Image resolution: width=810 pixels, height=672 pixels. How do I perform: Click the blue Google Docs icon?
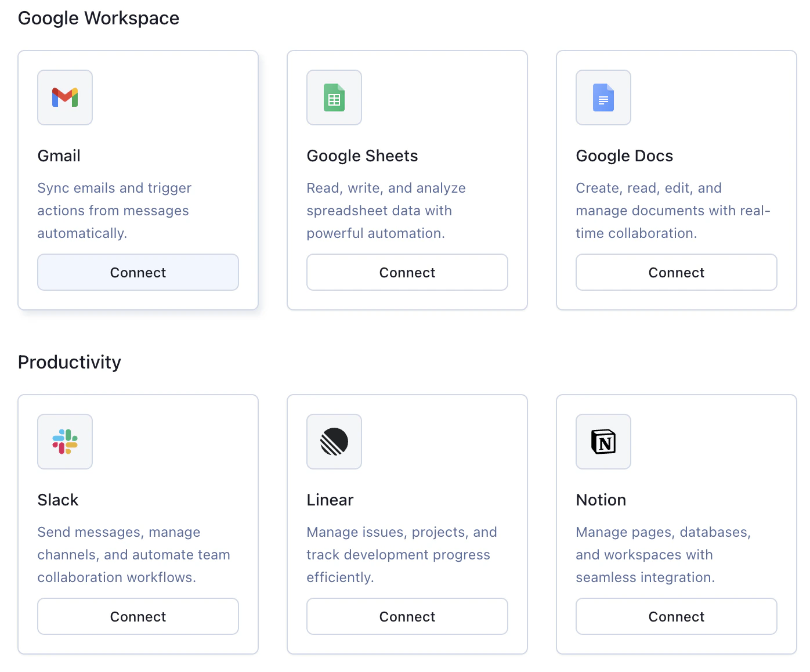tap(603, 97)
